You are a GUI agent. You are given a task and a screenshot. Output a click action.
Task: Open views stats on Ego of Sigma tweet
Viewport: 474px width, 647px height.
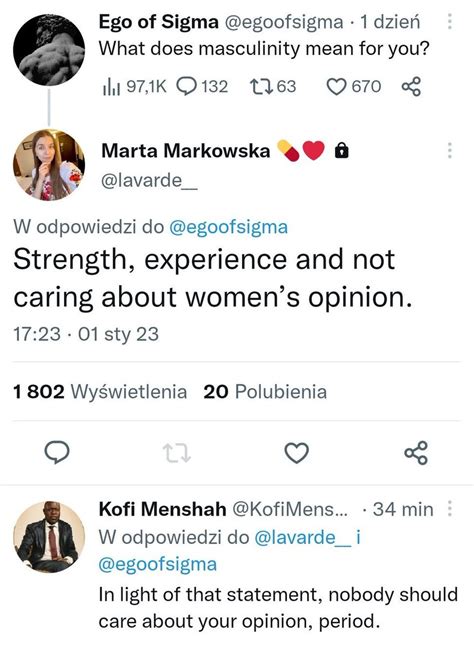click(134, 87)
